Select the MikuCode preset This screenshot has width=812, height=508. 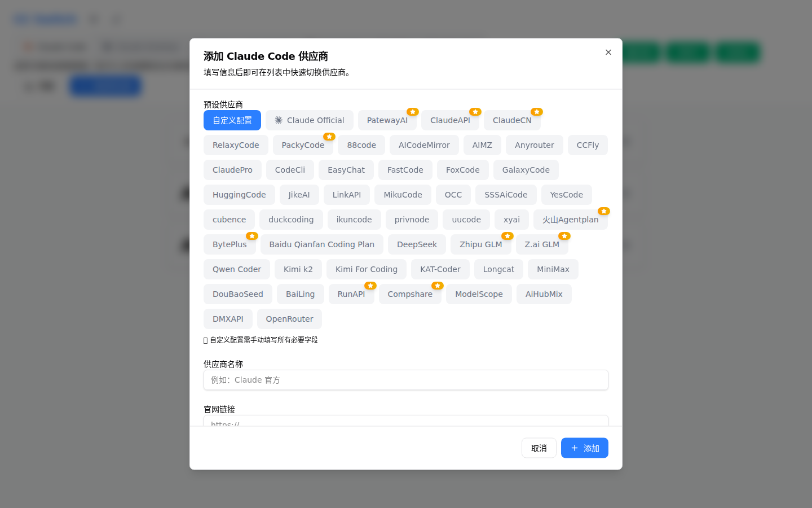(x=403, y=195)
